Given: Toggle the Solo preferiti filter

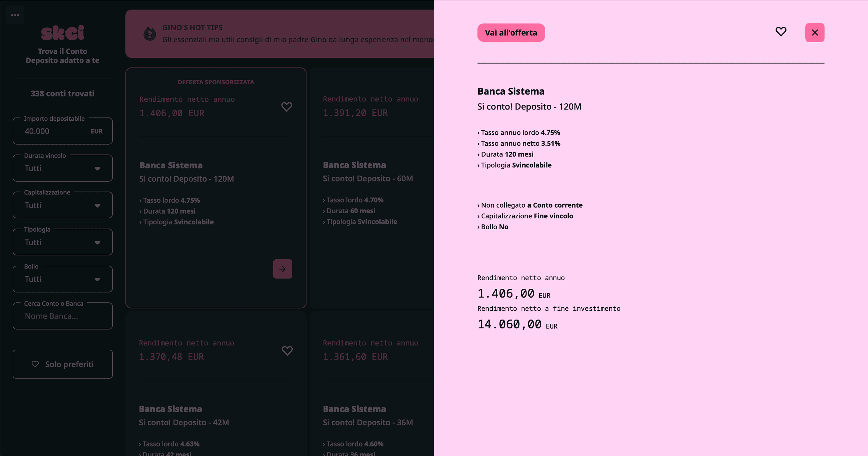Looking at the screenshot, I should coord(63,364).
